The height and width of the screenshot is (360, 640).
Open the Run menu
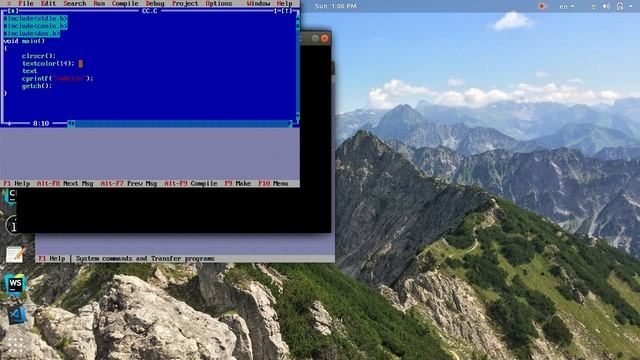coord(99,3)
